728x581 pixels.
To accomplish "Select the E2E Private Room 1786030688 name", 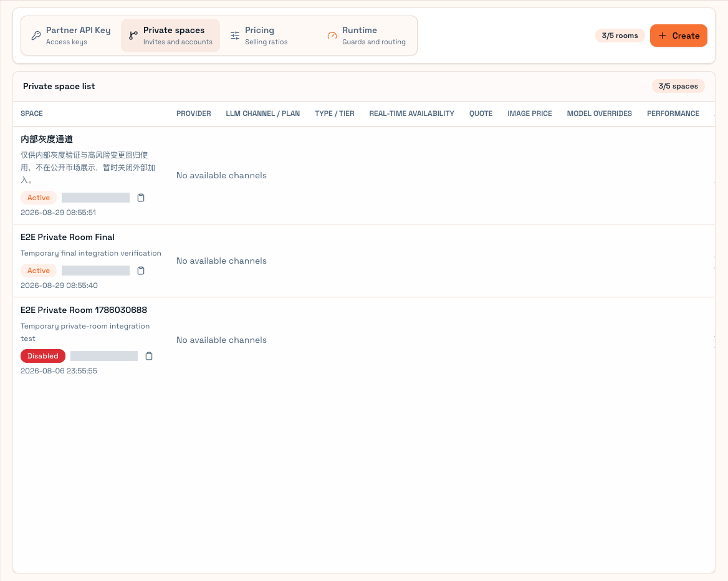I will (84, 310).
